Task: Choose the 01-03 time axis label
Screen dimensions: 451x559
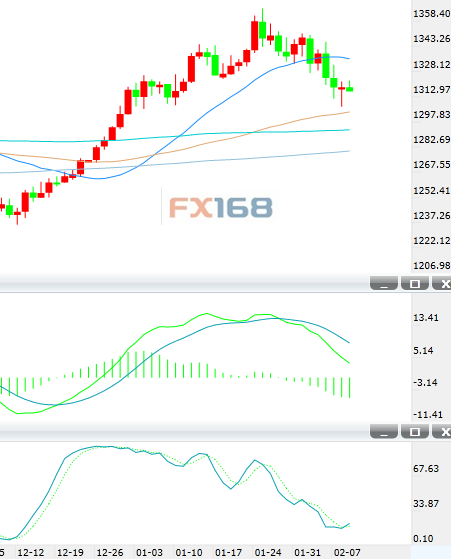Action: (149, 553)
